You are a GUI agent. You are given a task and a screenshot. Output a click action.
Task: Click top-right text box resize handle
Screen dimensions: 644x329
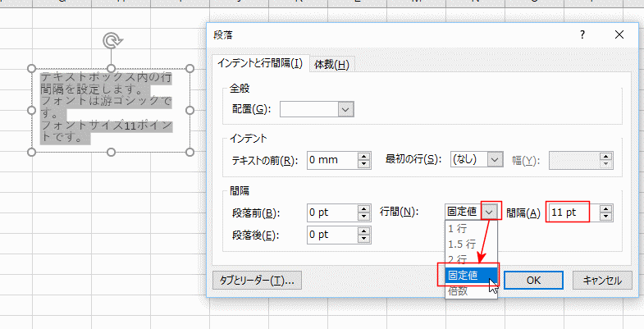[190, 69]
